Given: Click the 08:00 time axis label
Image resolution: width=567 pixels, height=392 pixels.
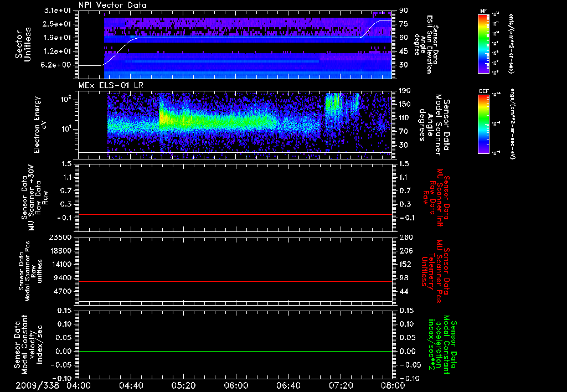Looking at the screenshot, I should [x=393, y=385].
